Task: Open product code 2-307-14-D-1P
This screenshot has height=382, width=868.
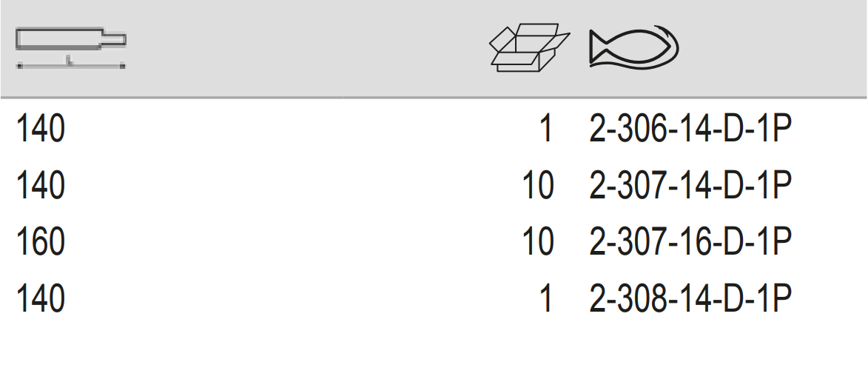Action: click(690, 185)
